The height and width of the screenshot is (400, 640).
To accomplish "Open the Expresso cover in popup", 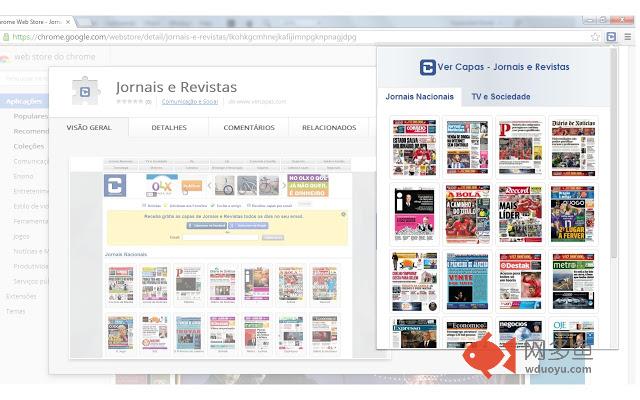I will (x=414, y=333).
